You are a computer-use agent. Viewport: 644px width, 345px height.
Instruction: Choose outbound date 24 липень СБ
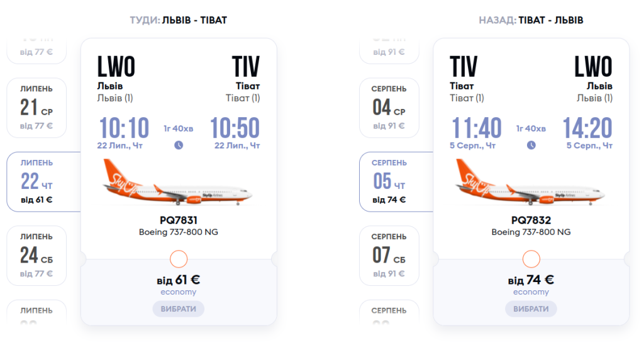(x=36, y=255)
